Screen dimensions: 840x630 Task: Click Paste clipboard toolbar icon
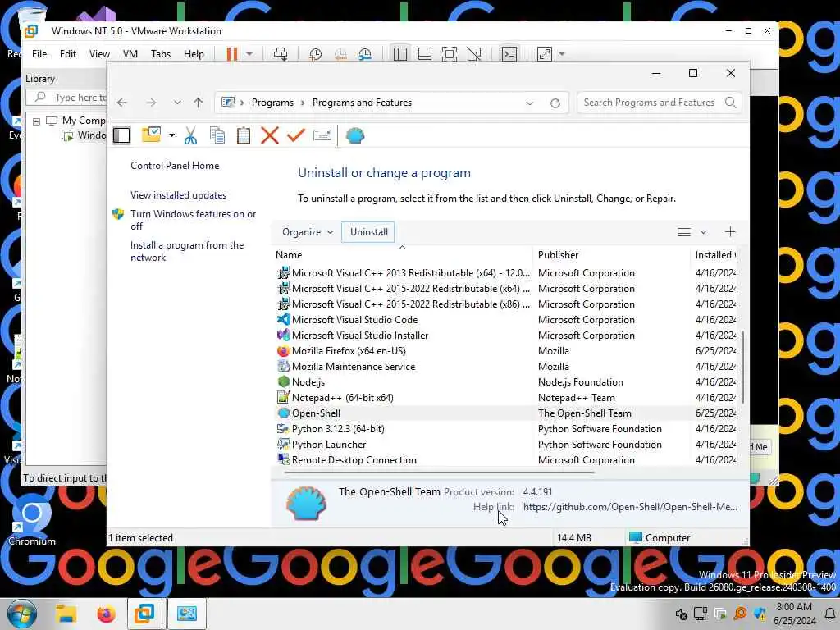point(243,135)
